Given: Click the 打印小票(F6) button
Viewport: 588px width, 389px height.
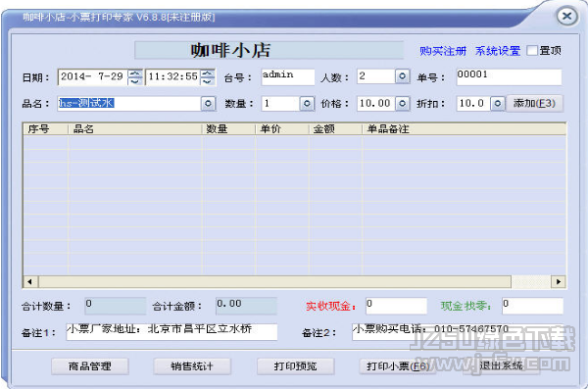Looking at the screenshot, I should [x=398, y=366].
